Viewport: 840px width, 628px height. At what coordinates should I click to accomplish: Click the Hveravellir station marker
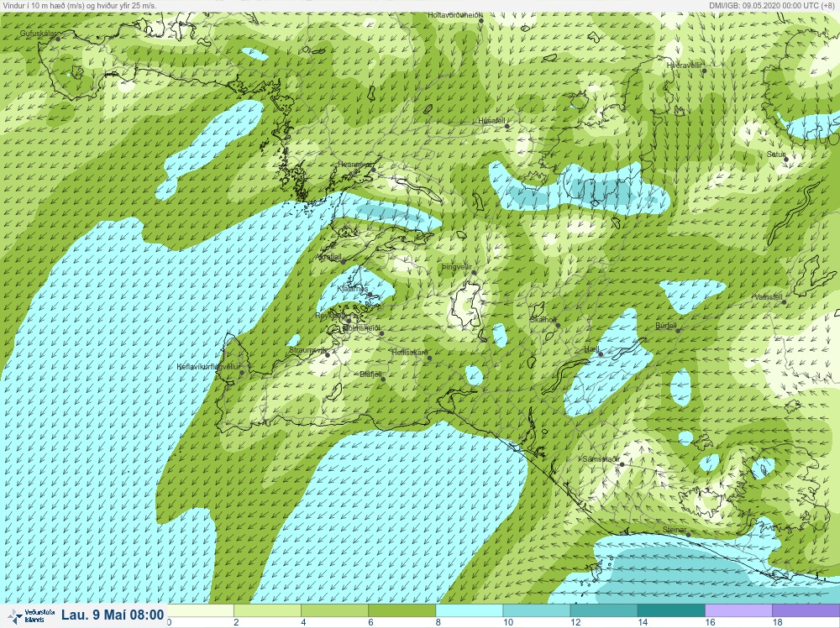[704, 71]
